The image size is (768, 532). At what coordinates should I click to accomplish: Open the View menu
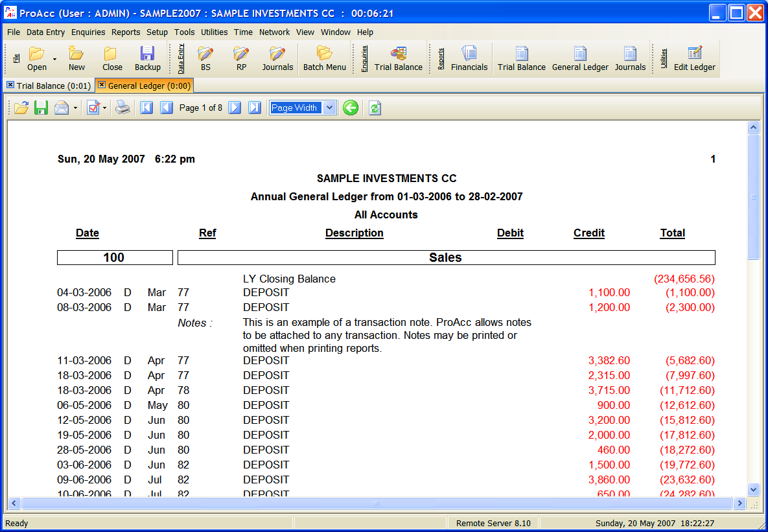pos(305,32)
